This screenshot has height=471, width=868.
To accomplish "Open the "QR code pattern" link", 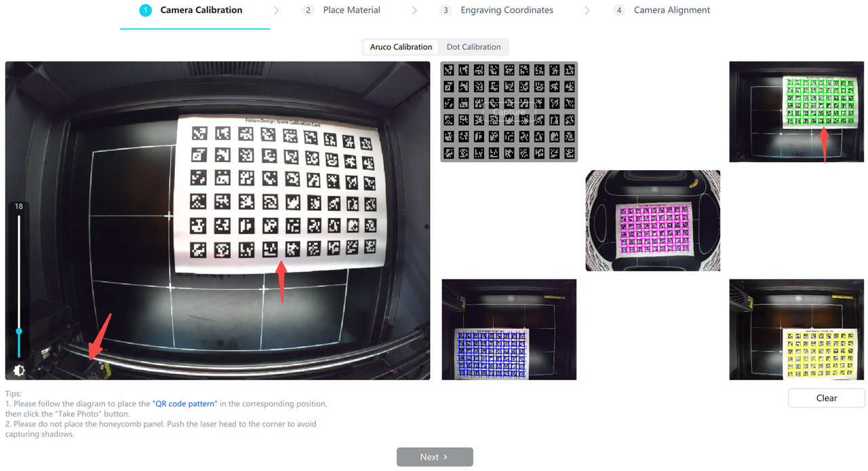I will 184,403.
